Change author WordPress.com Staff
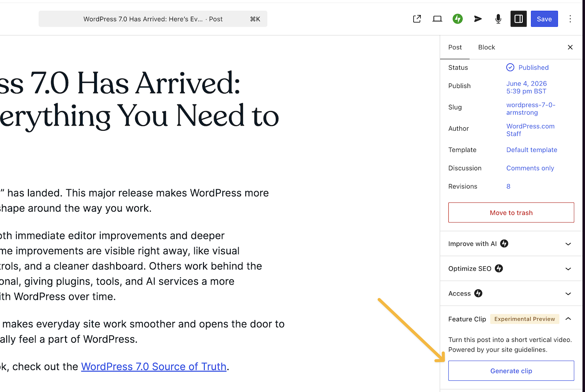 click(530, 130)
